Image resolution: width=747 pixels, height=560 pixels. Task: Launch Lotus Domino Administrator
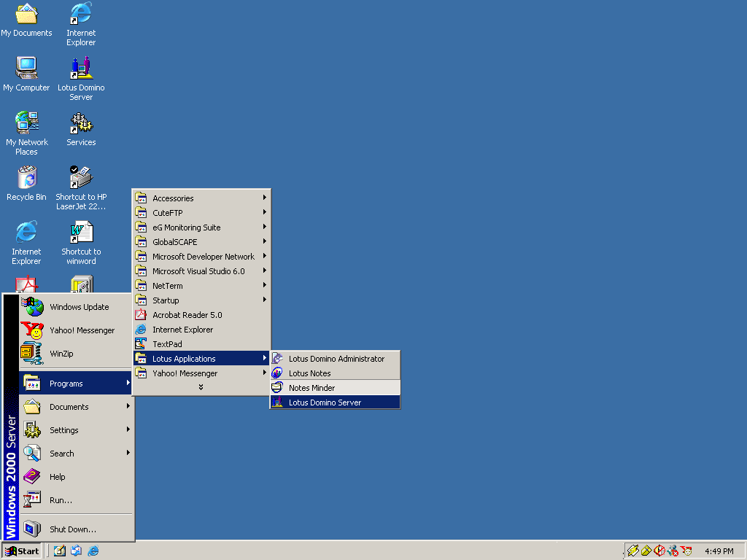coord(336,359)
